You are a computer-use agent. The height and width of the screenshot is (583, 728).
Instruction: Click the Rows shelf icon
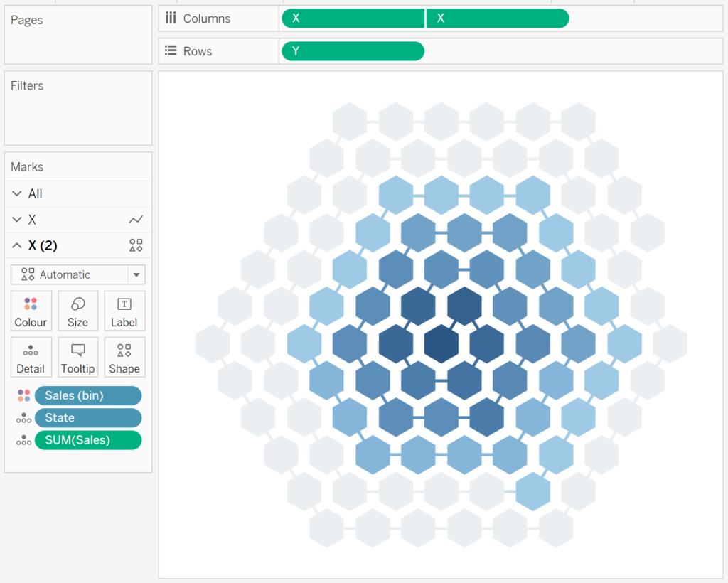(x=171, y=50)
